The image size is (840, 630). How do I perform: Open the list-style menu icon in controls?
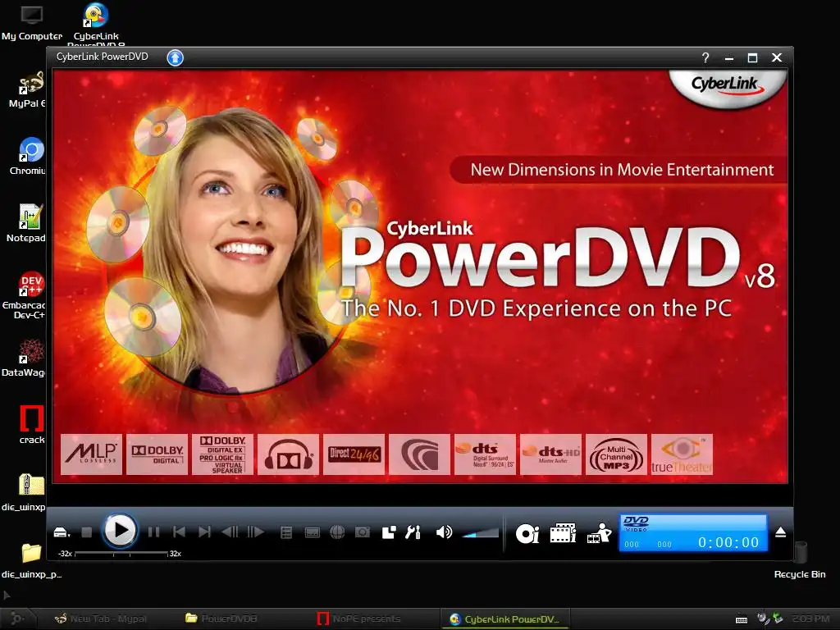point(286,532)
